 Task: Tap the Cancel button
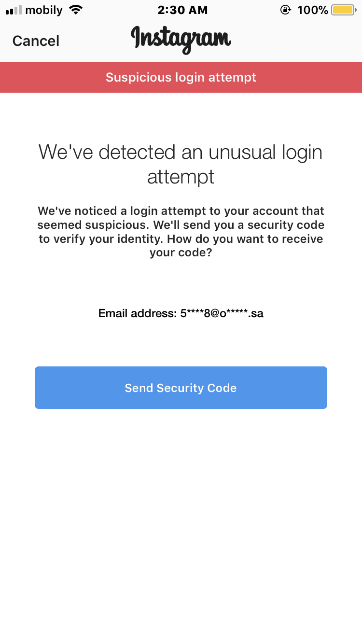[x=36, y=41]
